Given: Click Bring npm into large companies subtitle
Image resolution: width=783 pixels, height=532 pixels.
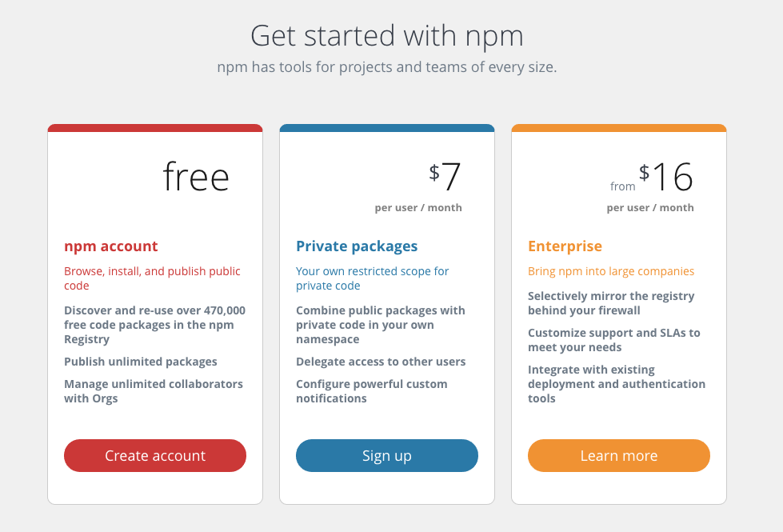Looking at the screenshot, I should point(611,271).
